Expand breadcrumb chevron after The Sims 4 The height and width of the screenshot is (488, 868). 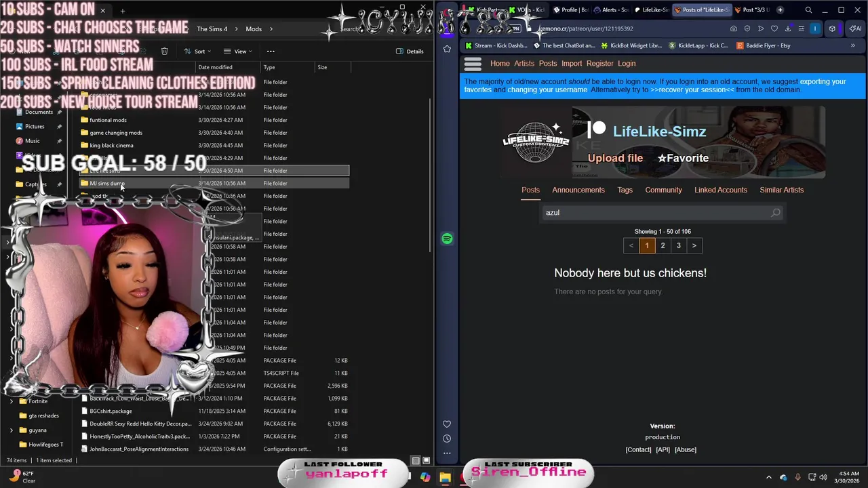(236, 29)
